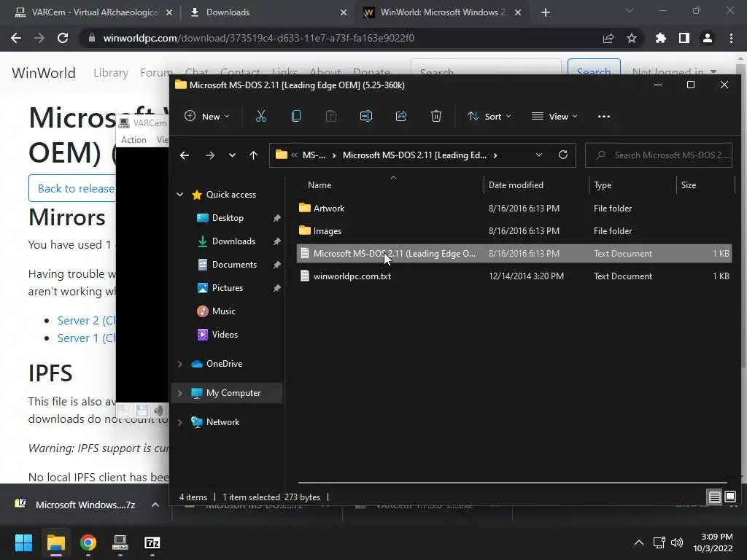
Task: Click the Paste clipboard icon in Explorer
Action: point(330,116)
